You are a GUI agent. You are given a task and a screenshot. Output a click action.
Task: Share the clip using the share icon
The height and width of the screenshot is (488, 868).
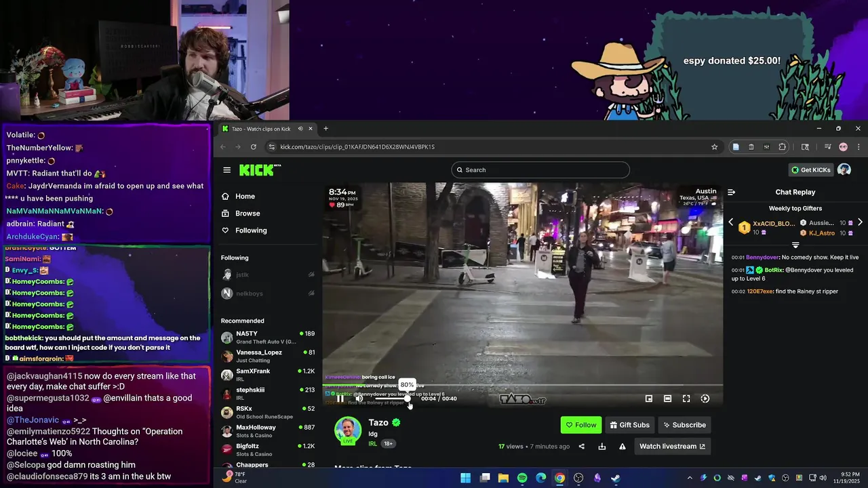(x=581, y=446)
